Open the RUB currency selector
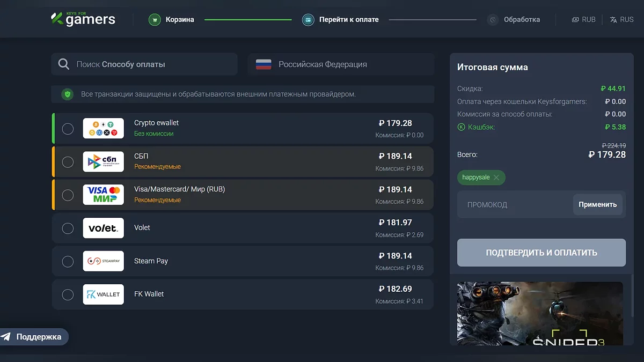 click(x=583, y=20)
